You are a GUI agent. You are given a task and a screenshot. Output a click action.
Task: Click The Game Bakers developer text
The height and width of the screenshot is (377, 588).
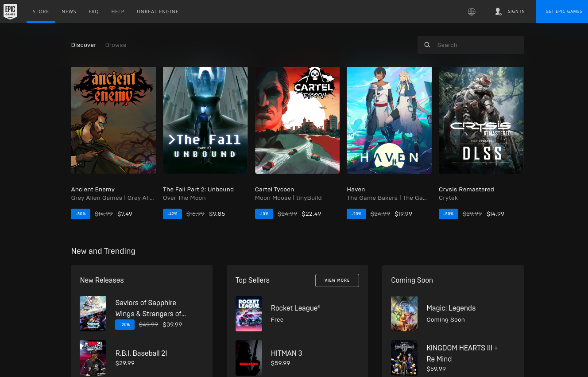tap(387, 198)
